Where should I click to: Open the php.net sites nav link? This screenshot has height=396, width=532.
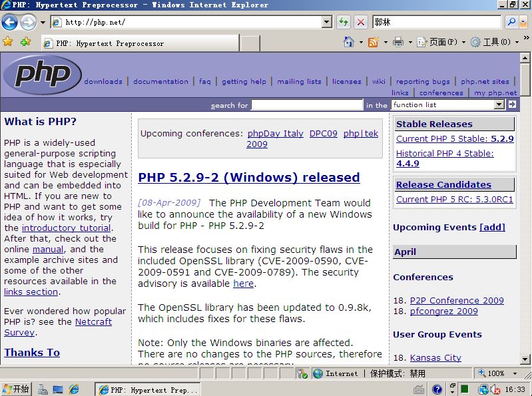pyautogui.click(x=485, y=81)
